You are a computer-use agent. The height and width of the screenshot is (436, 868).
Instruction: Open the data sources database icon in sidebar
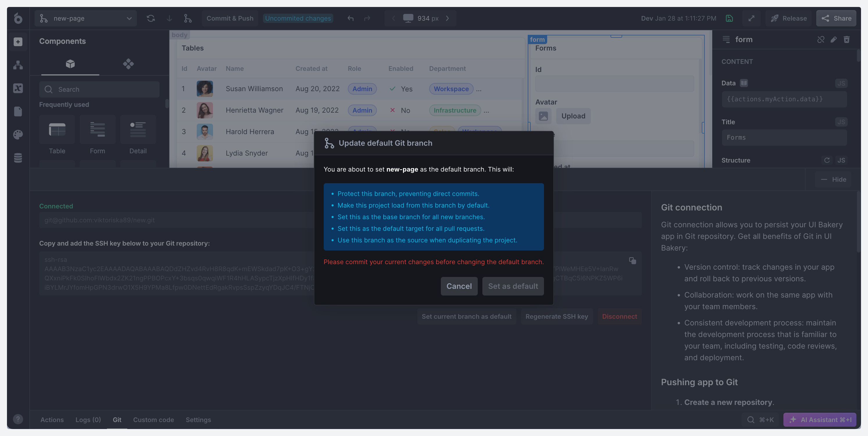pyautogui.click(x=18, y=158)
